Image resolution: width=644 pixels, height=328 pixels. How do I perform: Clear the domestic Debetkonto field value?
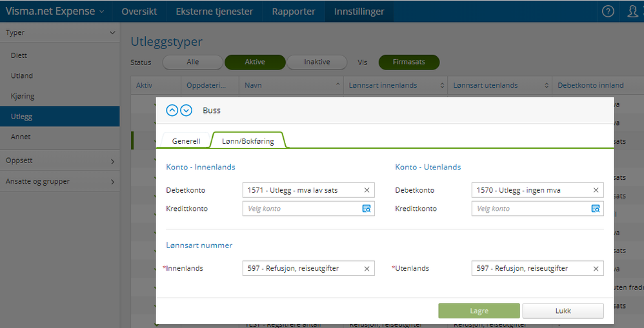367,190
